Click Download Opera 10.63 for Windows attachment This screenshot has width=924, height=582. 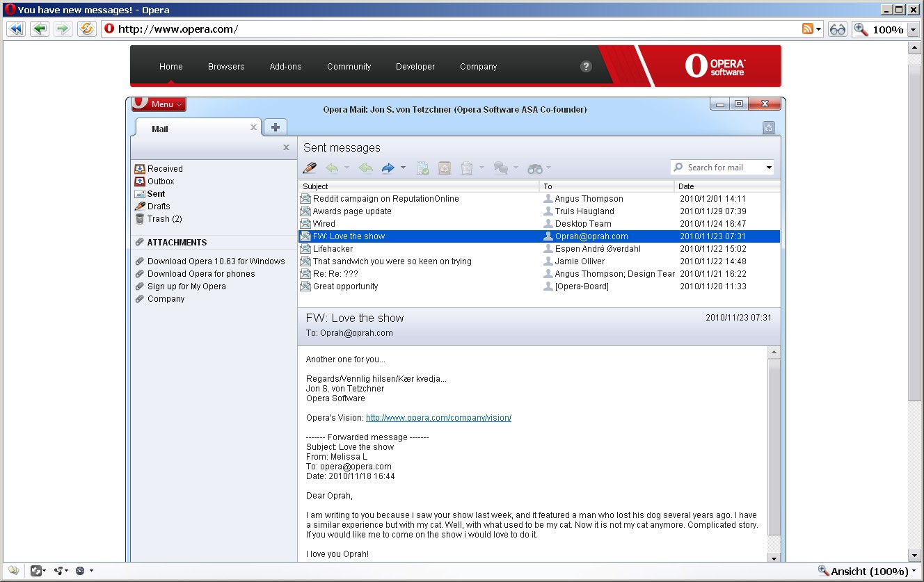216,261
